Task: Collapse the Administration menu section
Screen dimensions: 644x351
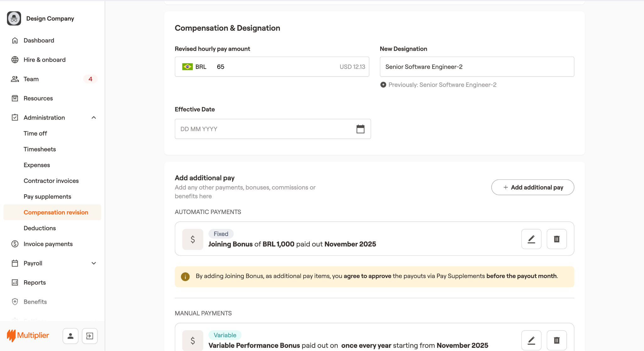Action: pyautogui.click(x=94, y=117)
